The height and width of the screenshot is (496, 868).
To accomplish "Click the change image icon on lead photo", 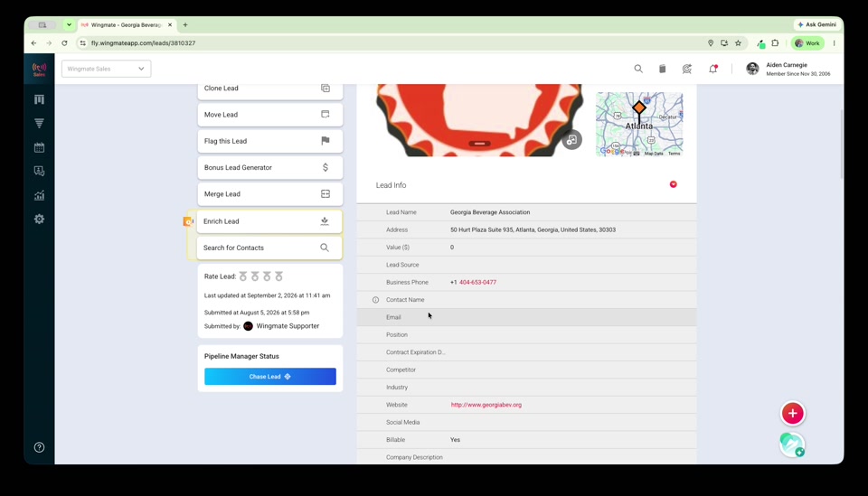I will 571,140.
